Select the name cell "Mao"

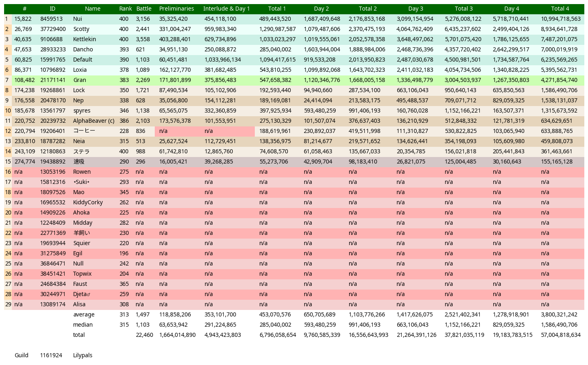[79, 192]
